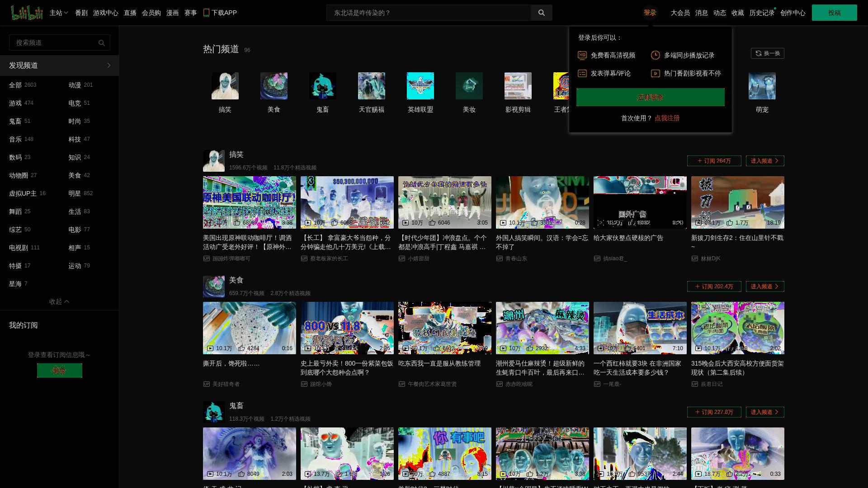The width and height of the screenshot is (868, 488).
Task: Click the green login button in popup
Action: (651, 97)
